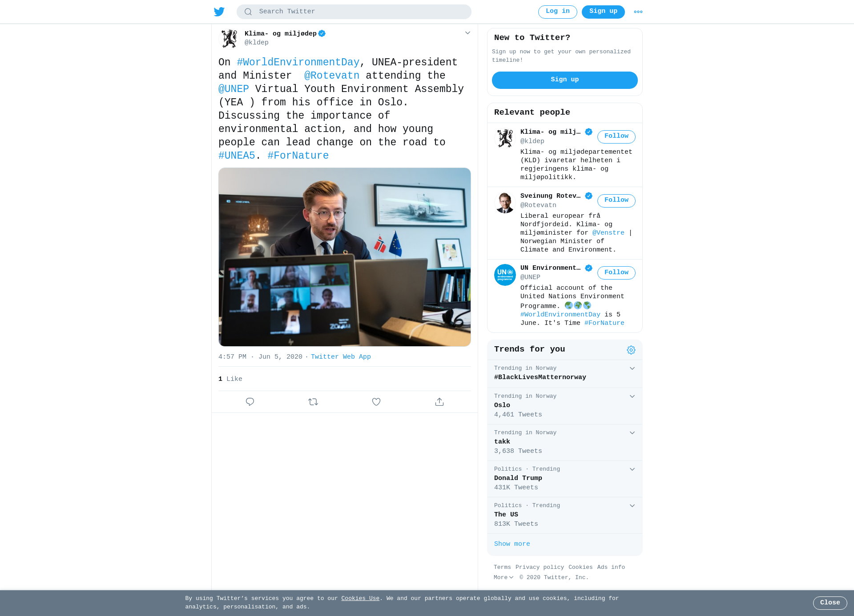854x616 pixels.
Task: Open the #WorldEnvironmentDay hashtag in tweet
Action: [298, 62]
